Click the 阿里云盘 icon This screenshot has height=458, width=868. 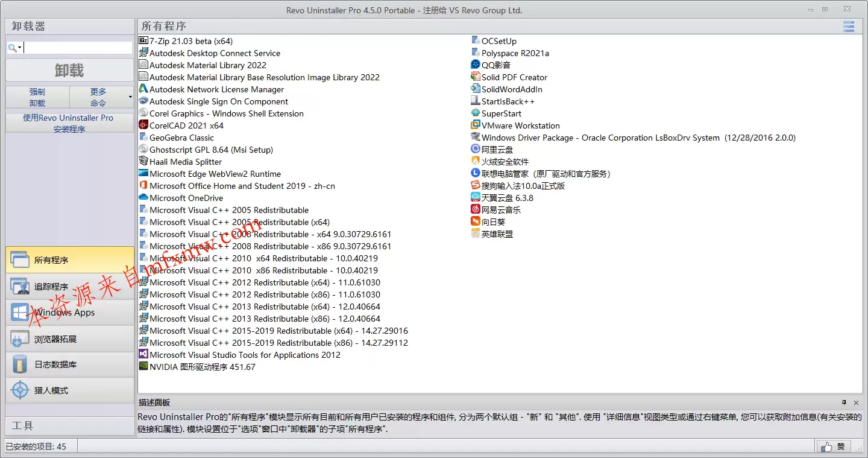[476, 149]
